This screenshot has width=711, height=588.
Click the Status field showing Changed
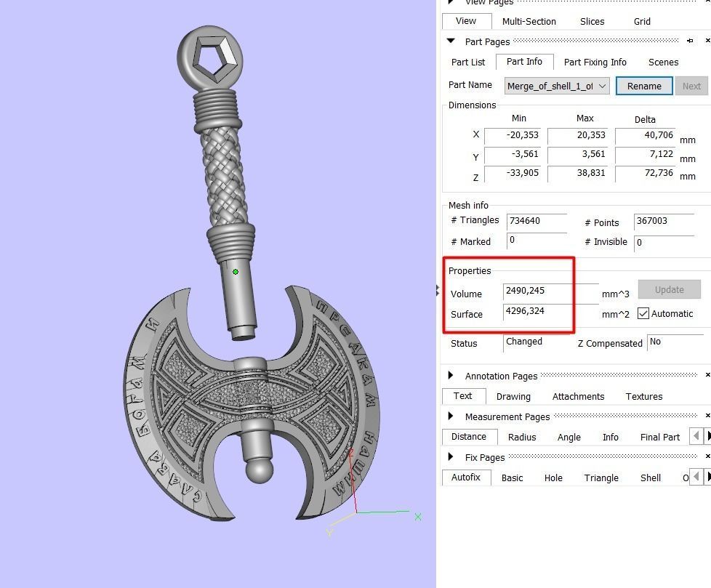[538, 342]
